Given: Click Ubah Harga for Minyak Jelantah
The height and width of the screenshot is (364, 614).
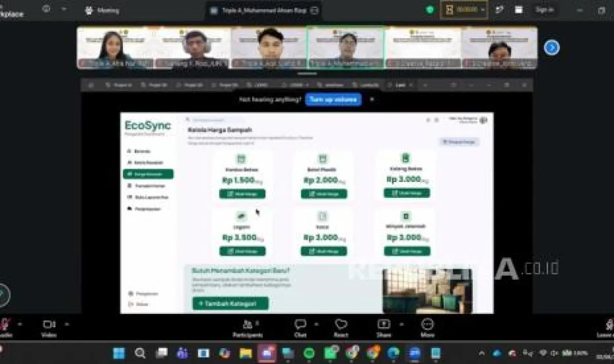Looking at the screenshot, I should click(x=407, y=251).
